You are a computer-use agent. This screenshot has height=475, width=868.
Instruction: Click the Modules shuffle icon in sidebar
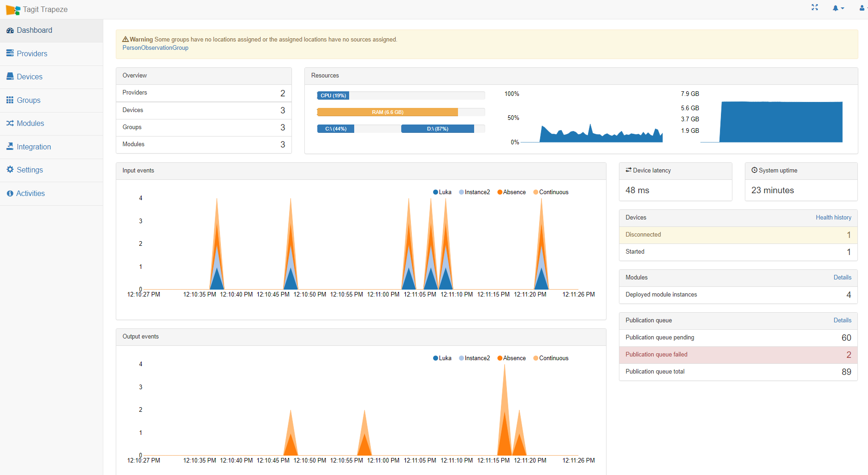(10, 123)
